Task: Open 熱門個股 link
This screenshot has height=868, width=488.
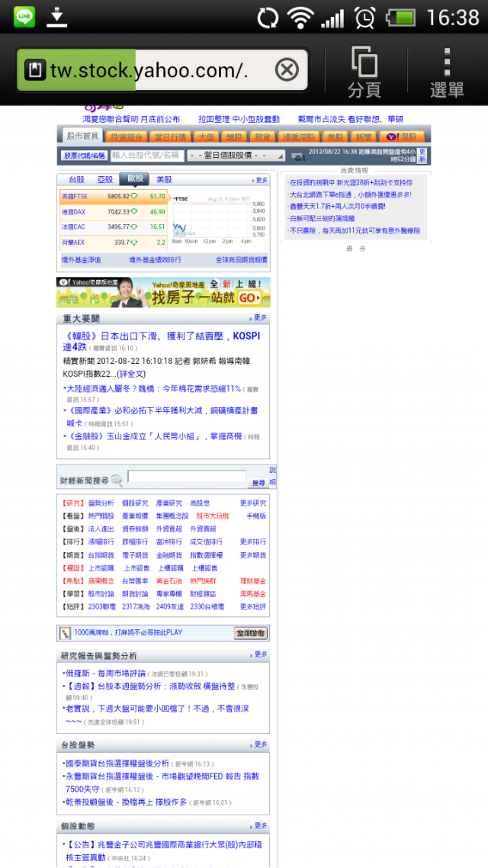Action: click(101, 516)
